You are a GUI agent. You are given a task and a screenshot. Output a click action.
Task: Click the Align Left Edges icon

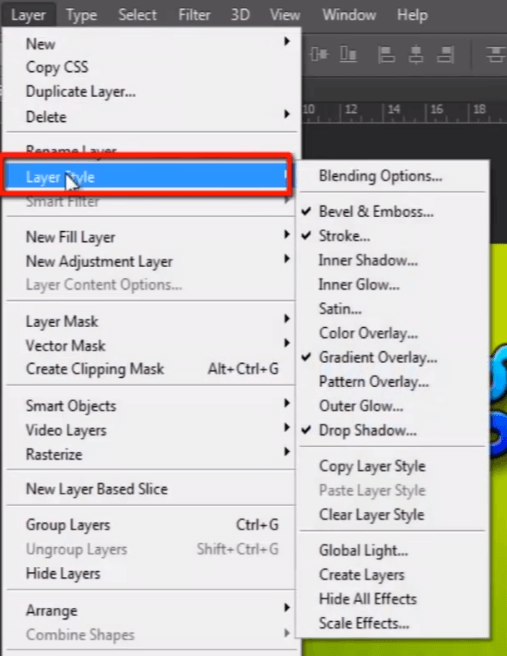point(386,55)
